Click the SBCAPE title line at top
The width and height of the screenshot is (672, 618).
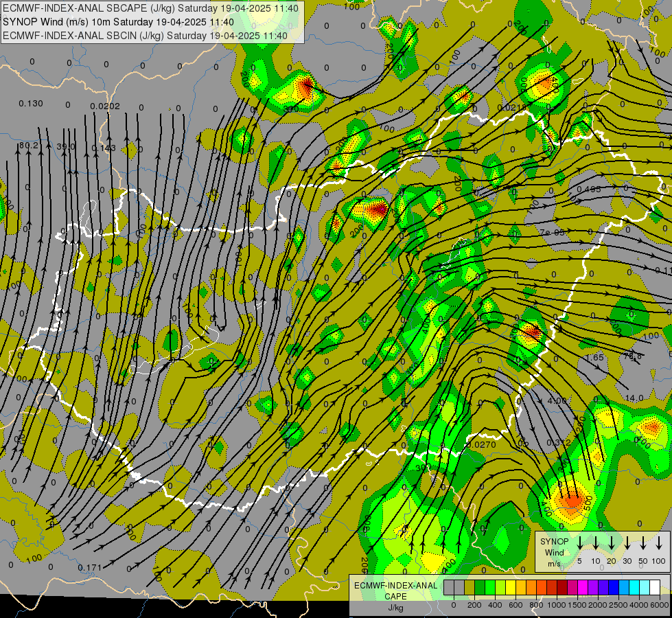click(x=150, y=8)
